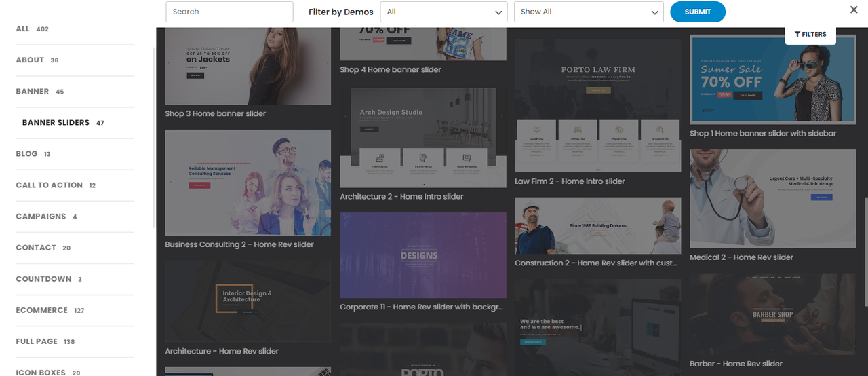This screenshot has height=376, width=868.
Task: Focus the Search input field
Action: tap(229, 12)
